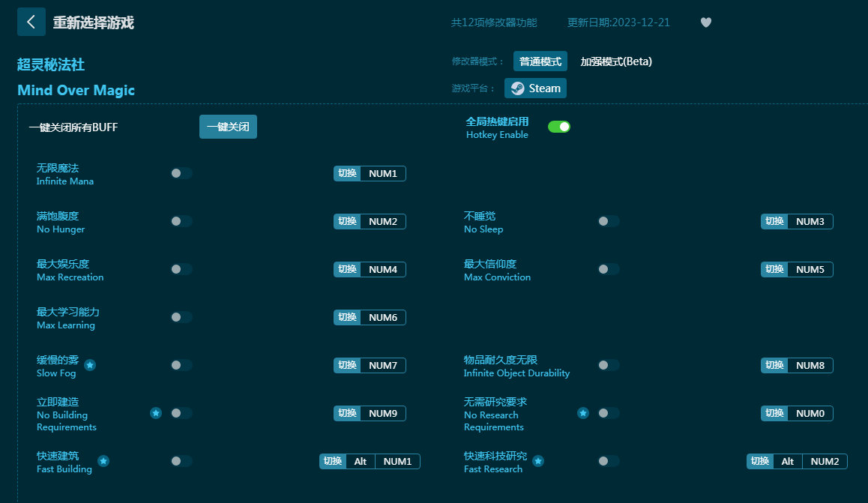
Task: Click star icon next to No Research Requirements
Action: (583, 413)
